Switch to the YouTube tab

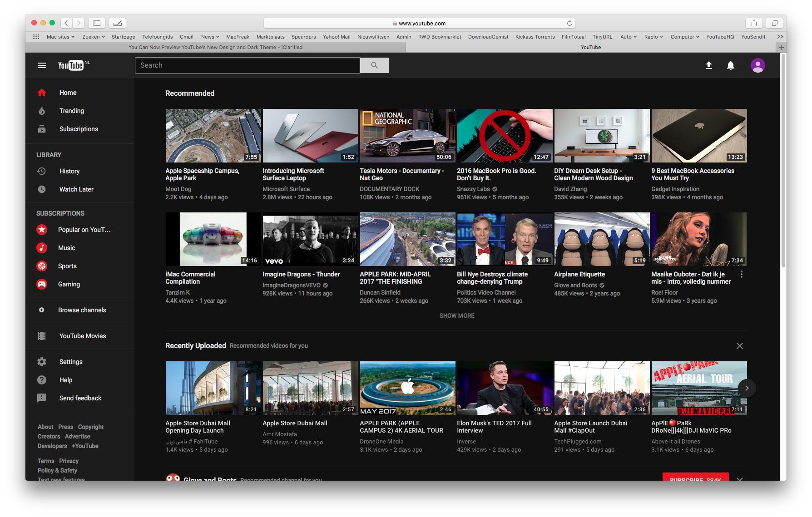coord(590,47)
